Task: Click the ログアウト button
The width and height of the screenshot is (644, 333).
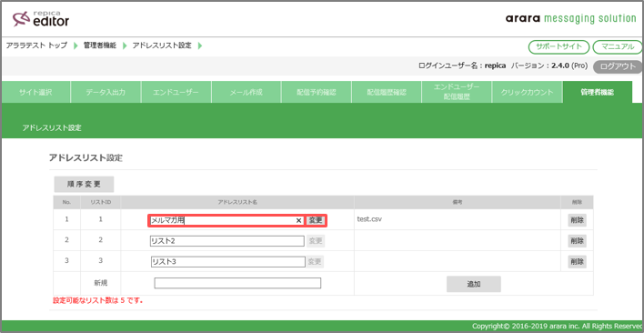Action: coord(619,67)
